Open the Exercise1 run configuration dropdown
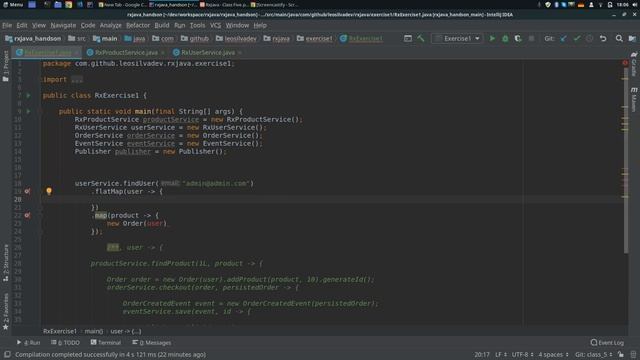 [x=457, y=38]
